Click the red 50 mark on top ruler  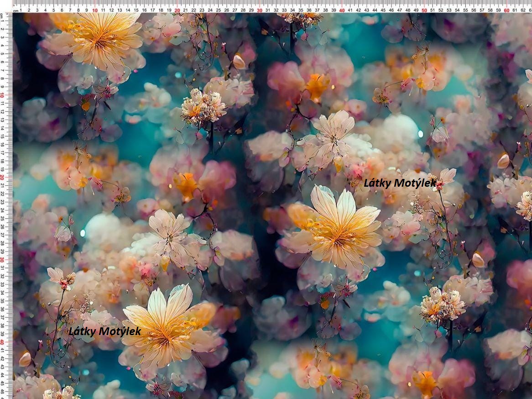pyautogui.click(x=424, y=10)
